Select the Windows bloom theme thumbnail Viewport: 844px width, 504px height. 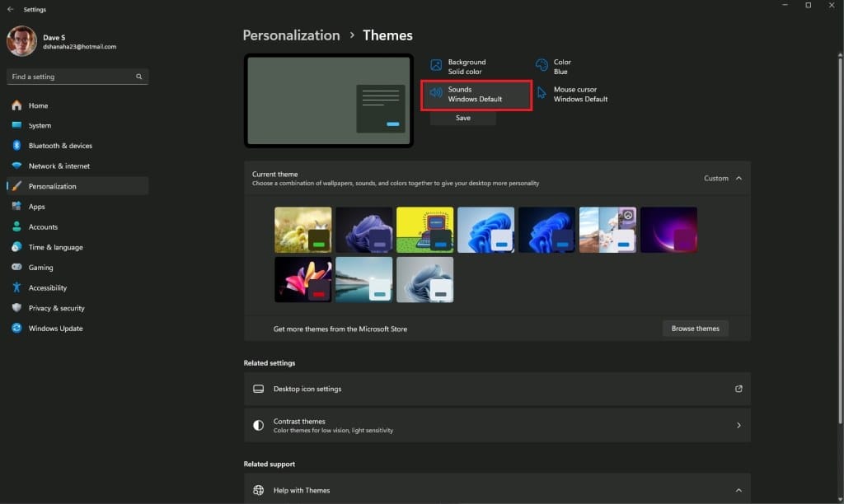[x=486, y=229]
